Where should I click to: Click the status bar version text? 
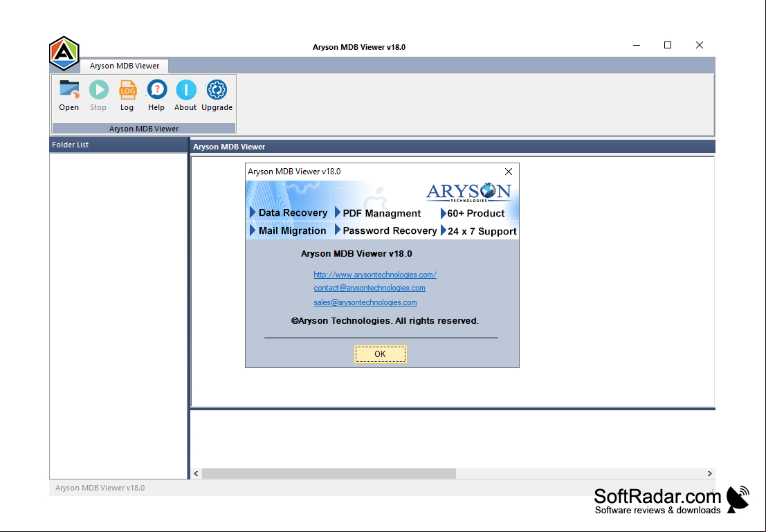coord(100,488)
